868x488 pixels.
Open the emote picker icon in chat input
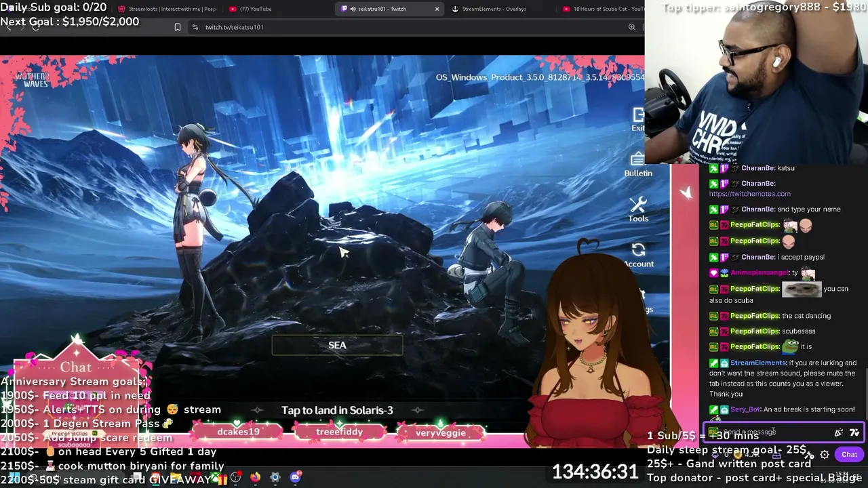pos(839,432)
